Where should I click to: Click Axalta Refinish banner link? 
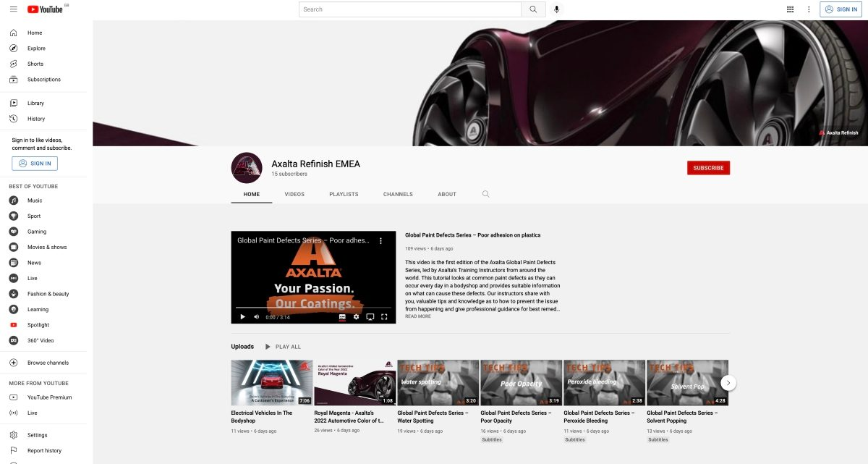pos(838,132)
